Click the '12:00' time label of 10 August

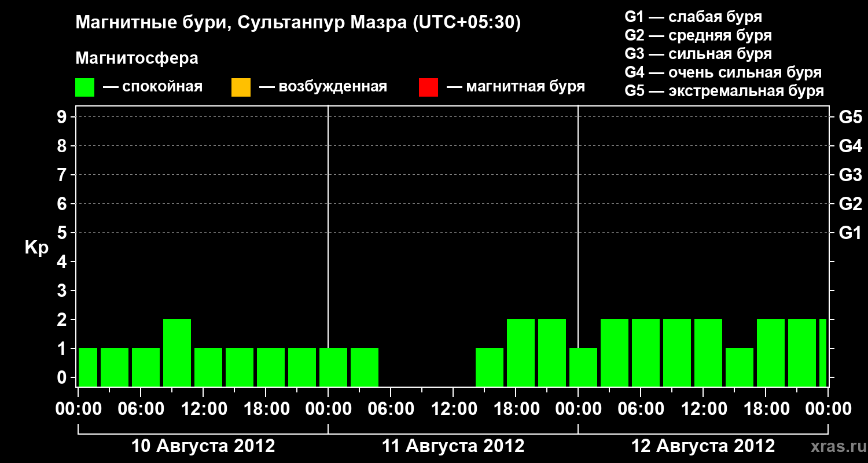click(x=203, y=409)
